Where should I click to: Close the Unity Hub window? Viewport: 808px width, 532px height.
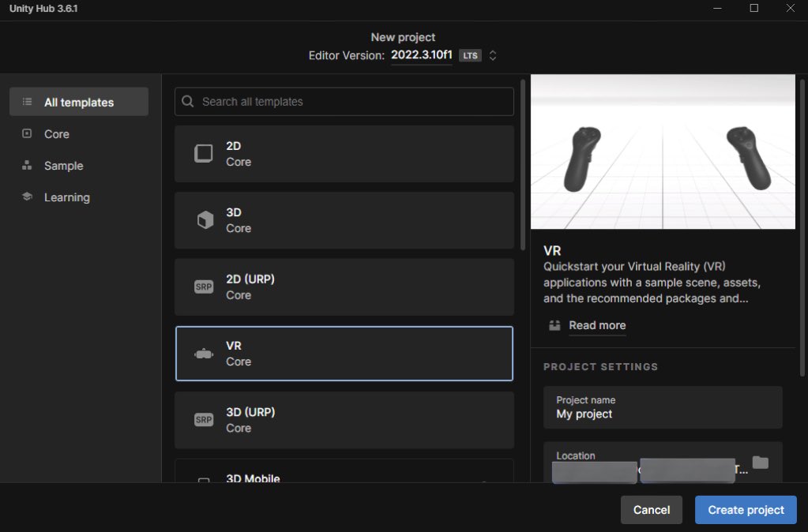tap(790, 8)
